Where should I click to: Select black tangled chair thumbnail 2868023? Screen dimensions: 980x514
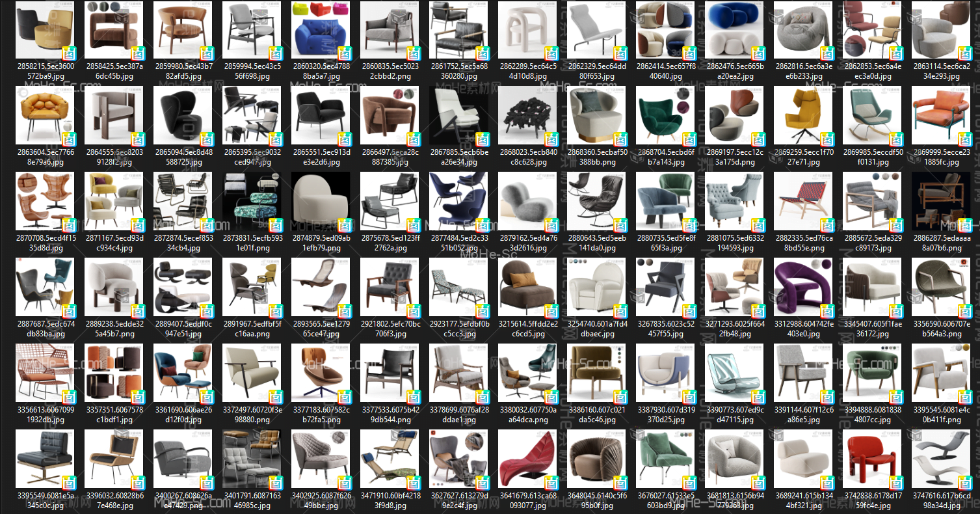[526, 115]
